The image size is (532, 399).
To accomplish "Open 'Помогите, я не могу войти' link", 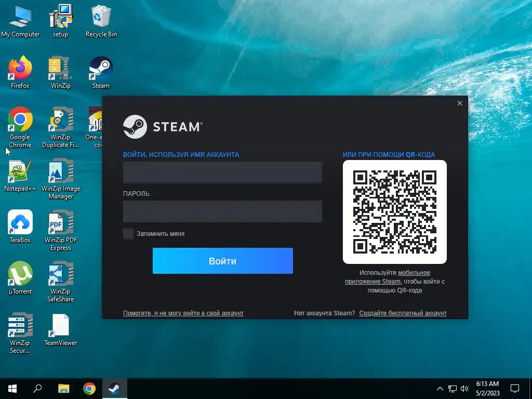I will pyautogui.click(x=183, y=313).
